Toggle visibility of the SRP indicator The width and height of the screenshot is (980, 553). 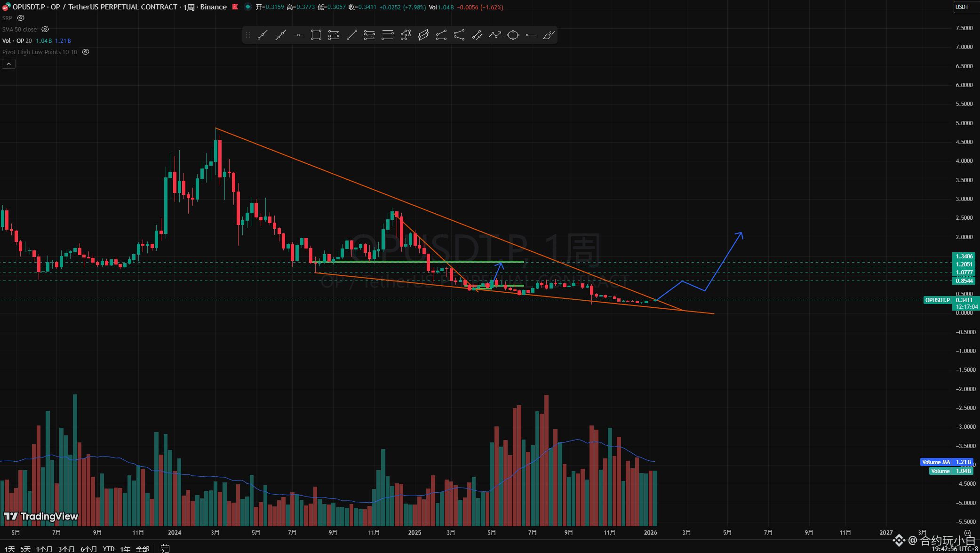tap(21, 18)
